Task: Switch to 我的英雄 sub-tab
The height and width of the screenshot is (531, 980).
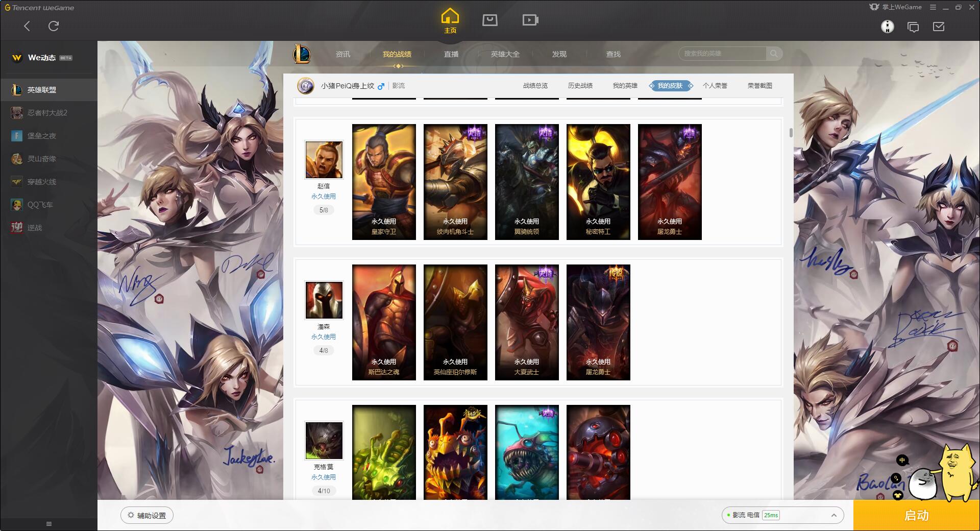Action: click(x=625, y=86)
